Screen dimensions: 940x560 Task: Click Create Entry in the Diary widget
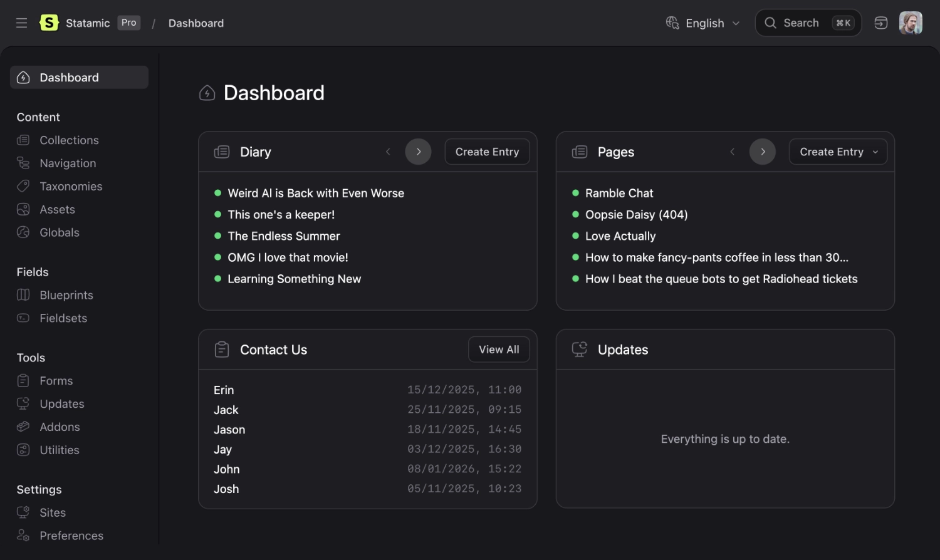tap(487, 152)
